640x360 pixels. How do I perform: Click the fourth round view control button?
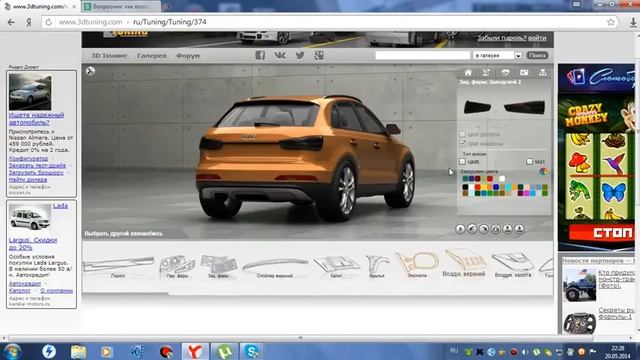[496, 229]
